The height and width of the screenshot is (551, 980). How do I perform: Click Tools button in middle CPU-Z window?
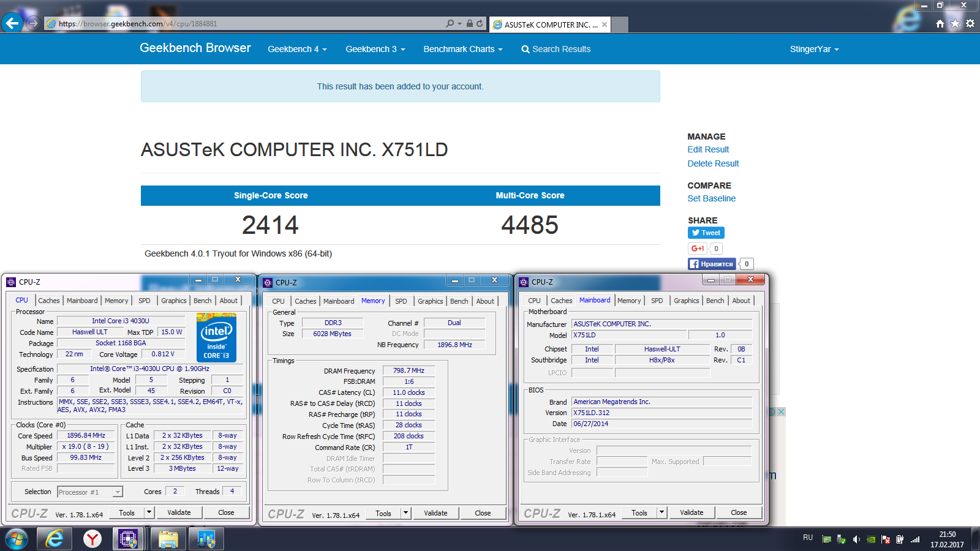tap(383, 513)
